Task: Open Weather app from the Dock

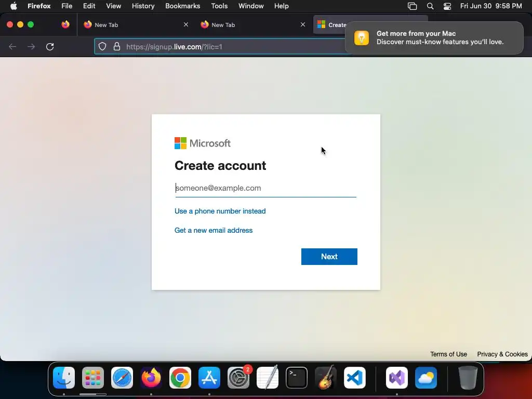Action: point(426,378)
